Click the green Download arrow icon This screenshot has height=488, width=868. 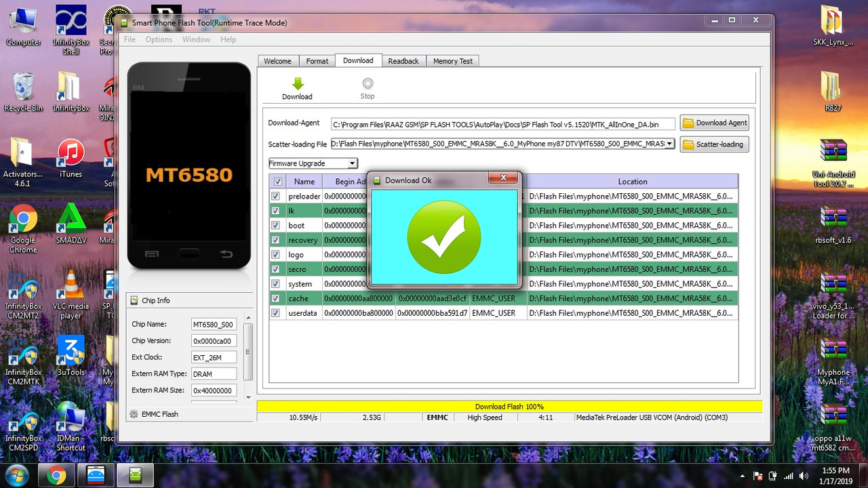click(x=297, y=84)
